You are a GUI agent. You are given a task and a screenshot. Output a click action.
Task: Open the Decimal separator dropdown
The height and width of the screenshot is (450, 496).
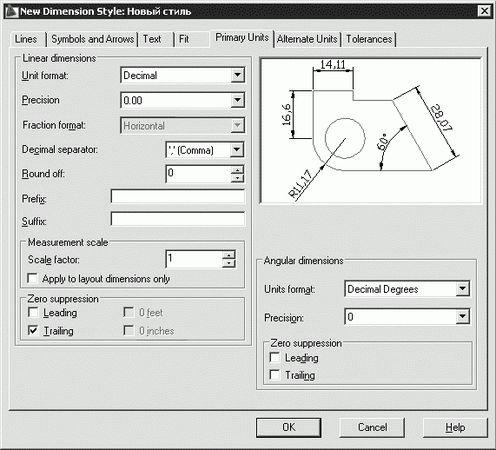click(x=236, y=150)
